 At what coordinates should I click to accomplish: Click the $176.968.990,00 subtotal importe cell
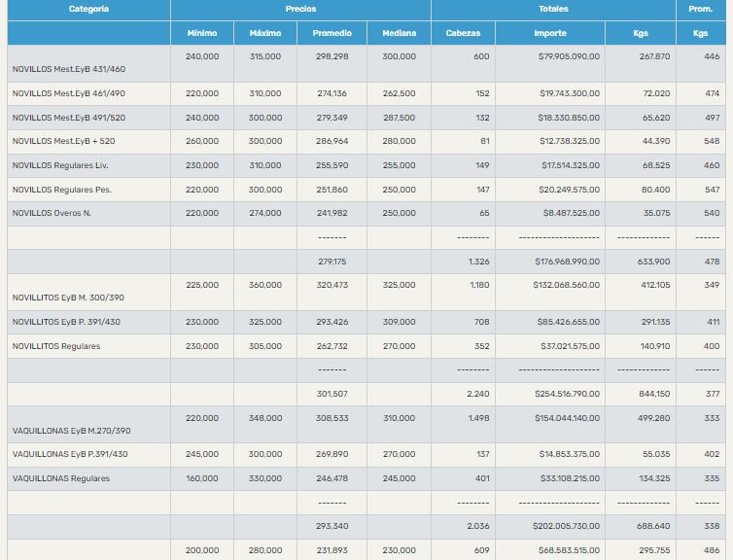tap(567, 262)
